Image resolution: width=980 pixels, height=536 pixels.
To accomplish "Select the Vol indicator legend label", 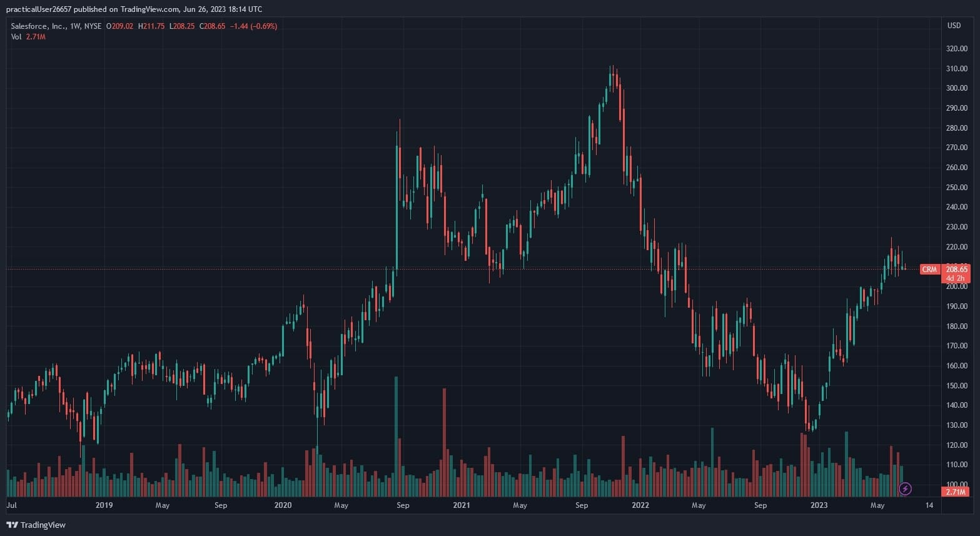I will coord(16,37).
